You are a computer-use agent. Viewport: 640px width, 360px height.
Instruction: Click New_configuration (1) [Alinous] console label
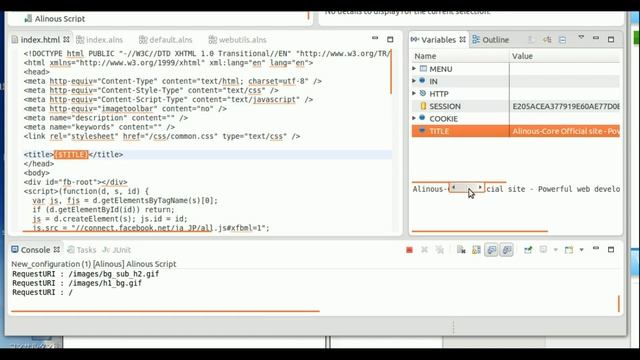pos(94,264)
